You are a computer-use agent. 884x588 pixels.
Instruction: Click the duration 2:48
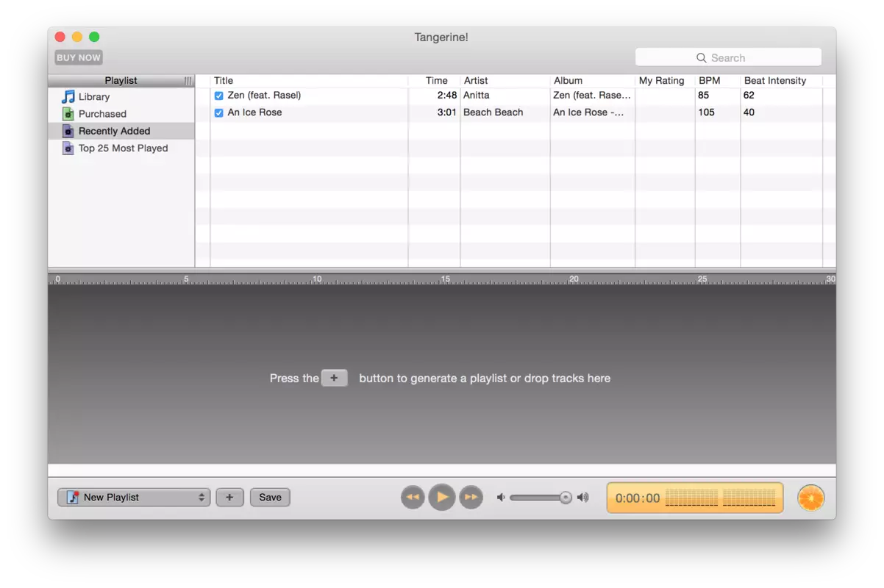[447, 96]
